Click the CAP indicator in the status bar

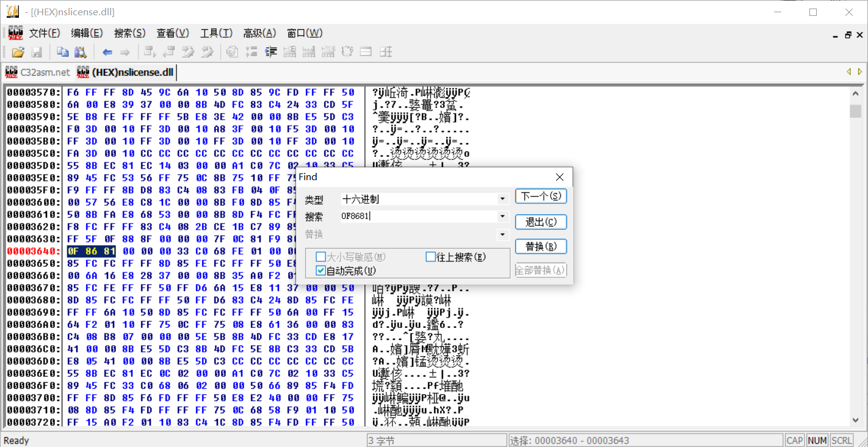pyautogui.click(x=795, y=440)
